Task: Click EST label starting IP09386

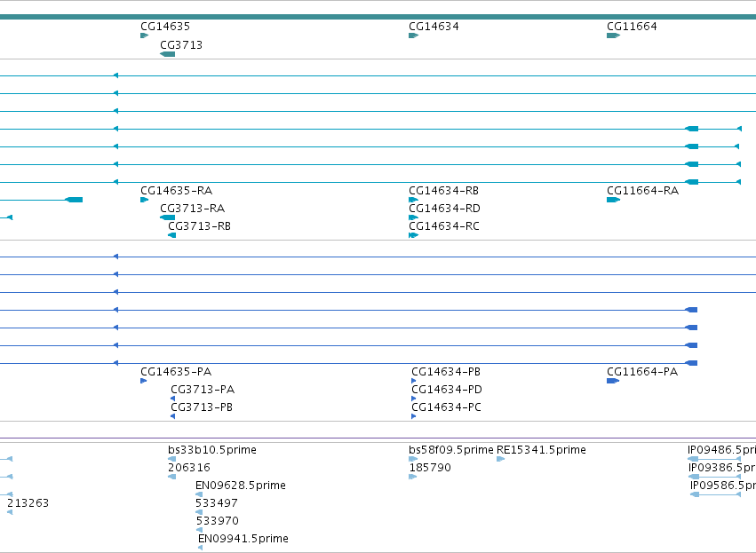Action: [721, 468]
